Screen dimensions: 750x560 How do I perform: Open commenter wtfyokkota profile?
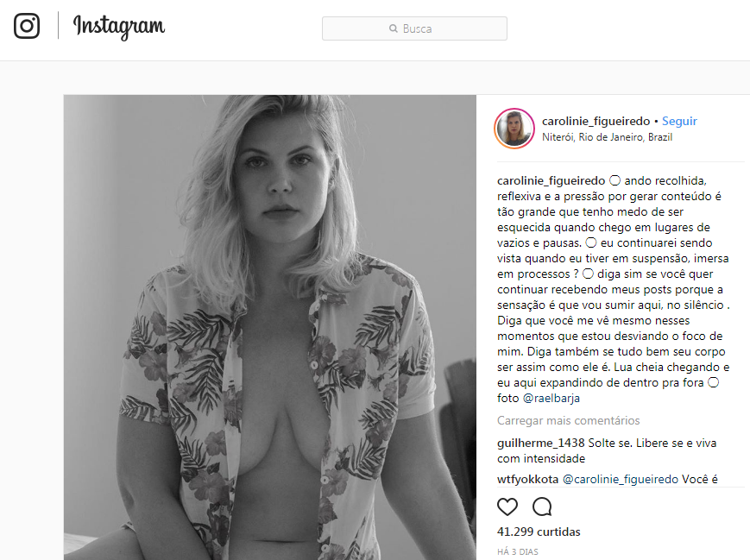(527, 479)
